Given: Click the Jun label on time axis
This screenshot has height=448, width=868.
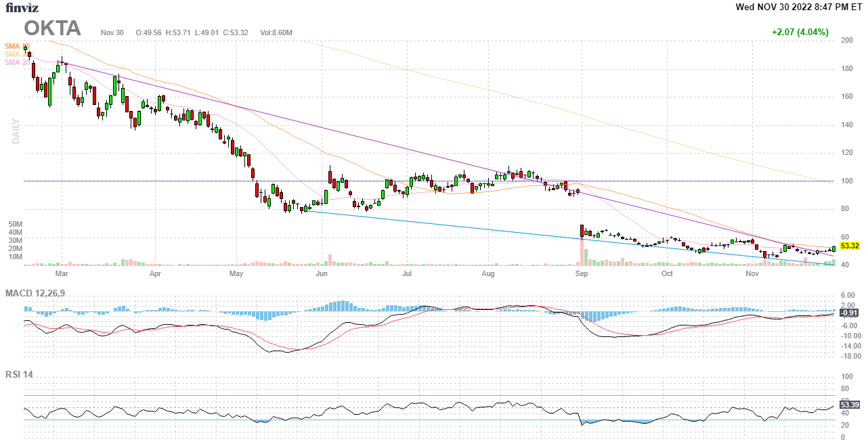Looking at the screenshot, I should coord(322,274).
